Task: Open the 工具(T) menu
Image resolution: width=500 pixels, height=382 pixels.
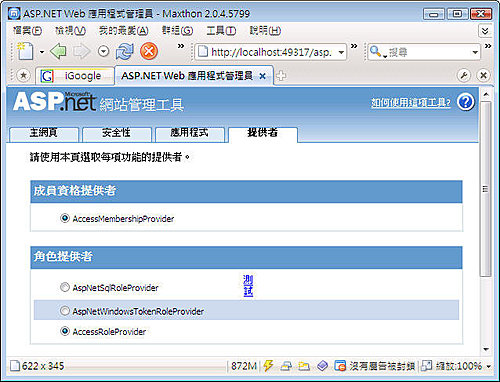Action: 221,31
